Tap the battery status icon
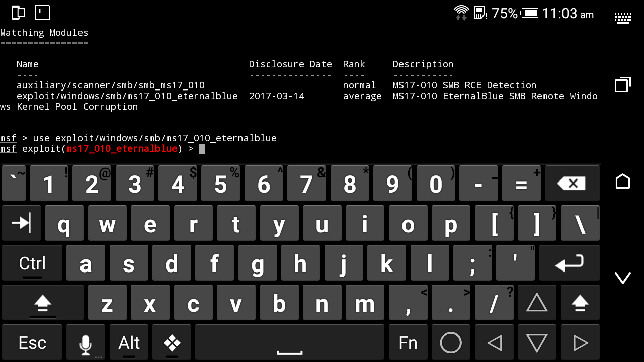Image resolution: width=644 pixels, height=362 pixels. pyautogui.click(x=529, y=13)
